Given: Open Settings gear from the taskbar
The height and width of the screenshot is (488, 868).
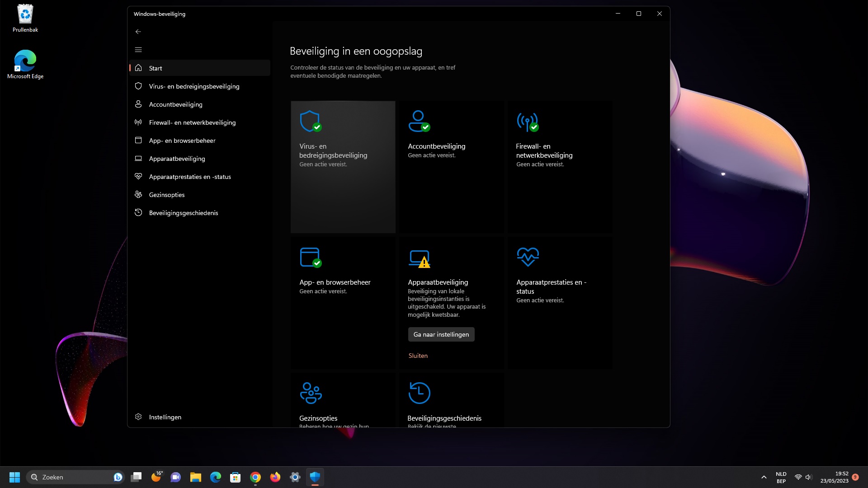Looking at the screenshot, I should [x=295, y=477].
